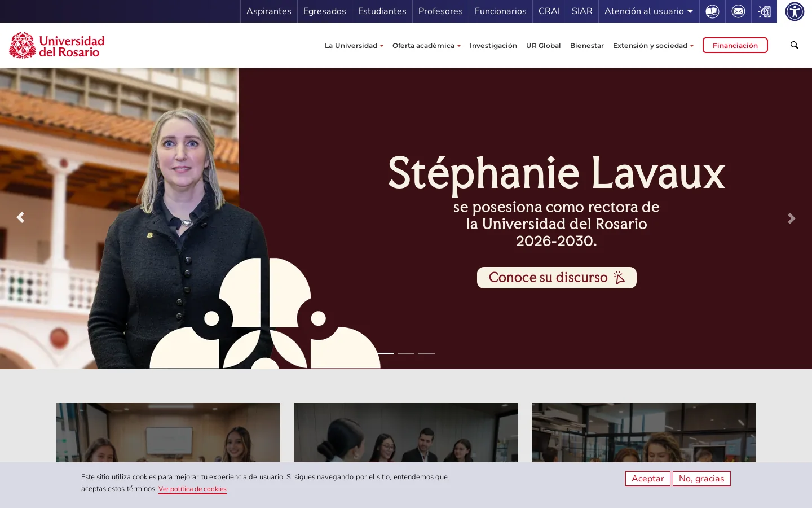
Task: Select Estudiantes in the top bar
Action: (382, 11)
